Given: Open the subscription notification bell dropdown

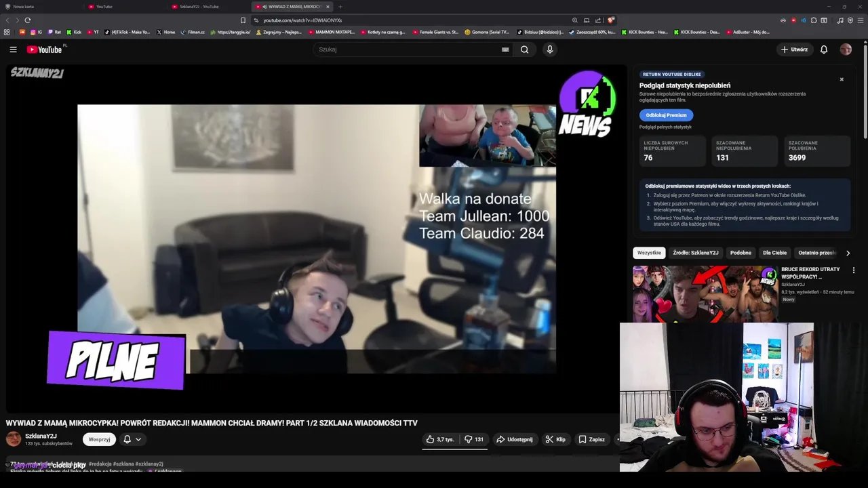Looking at the screenshot, I should tap(132, 439).
